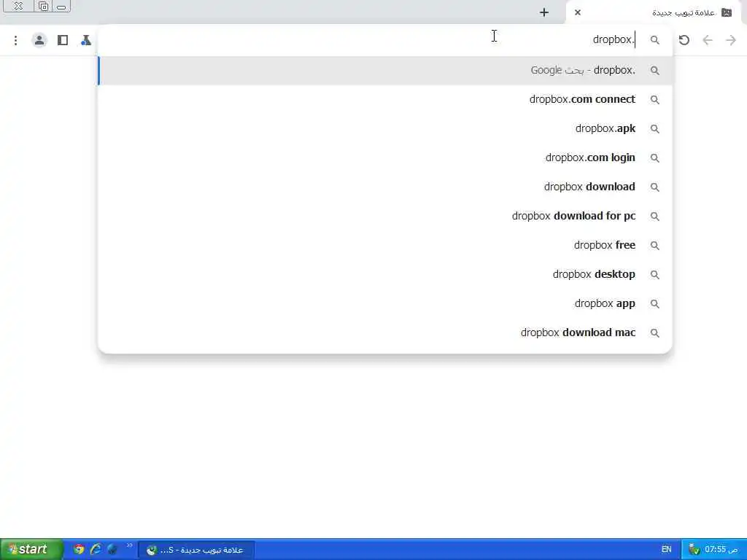The height and width of the screenshot is (560, 747).
Task: Click the arrow pointing left in toolbar
Action: point(708,41)
